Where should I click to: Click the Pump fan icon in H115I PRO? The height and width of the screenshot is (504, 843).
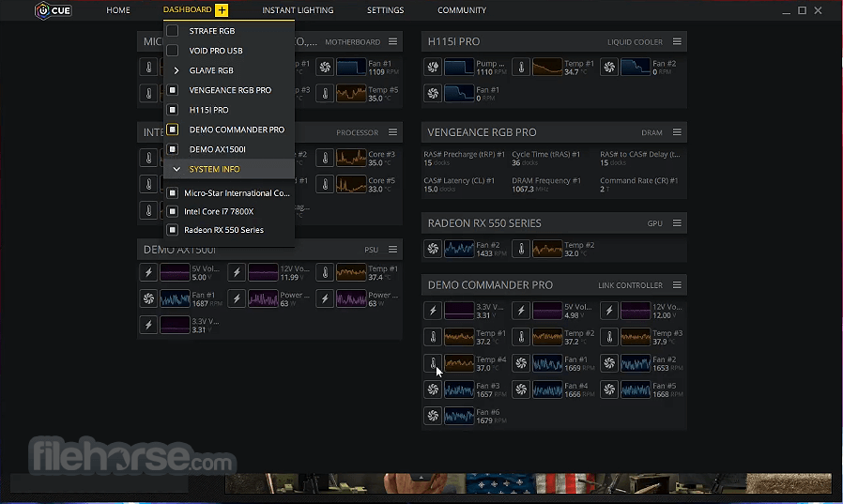433,68
